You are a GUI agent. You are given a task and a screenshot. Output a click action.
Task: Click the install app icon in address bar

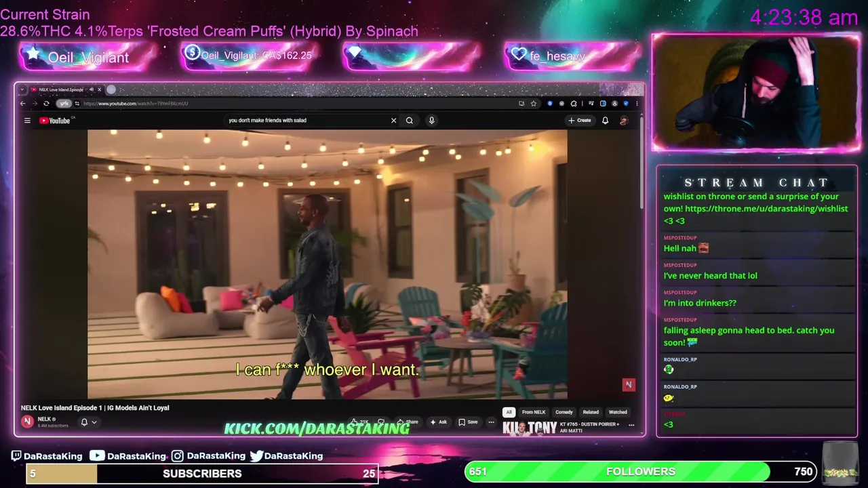[521, 104]
